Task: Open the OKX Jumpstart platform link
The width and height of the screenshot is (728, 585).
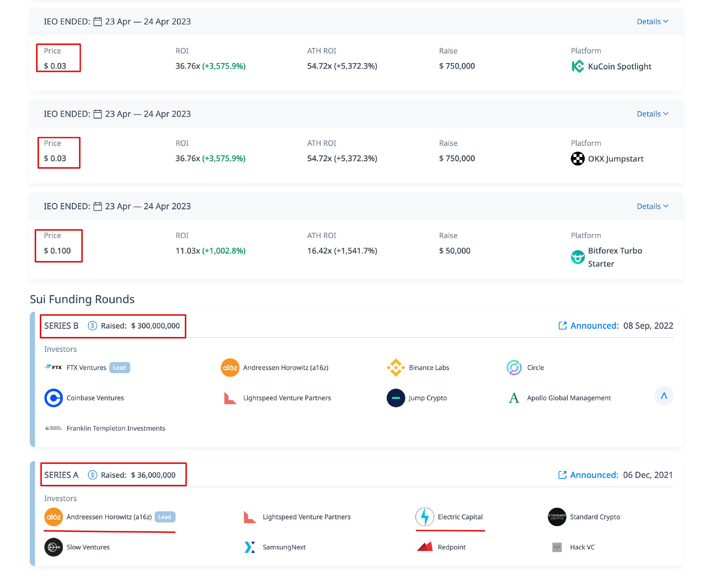Action: click(616, 159)
